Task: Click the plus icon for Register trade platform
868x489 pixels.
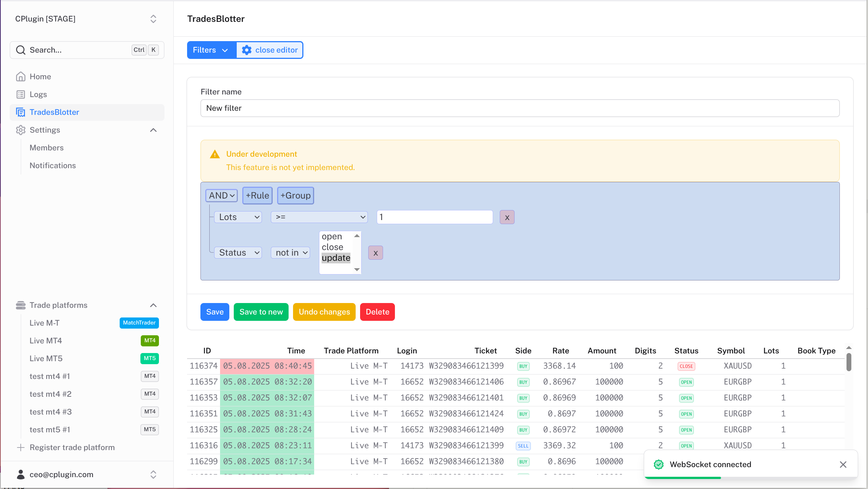Action: (21, 448)
